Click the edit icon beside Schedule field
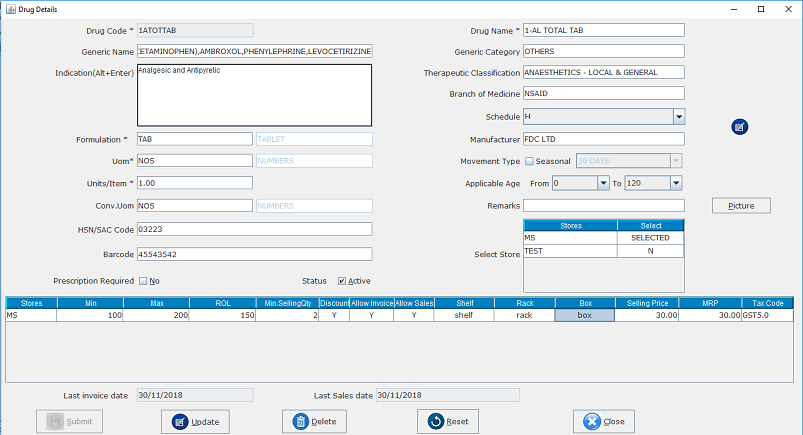803x435 pixels. click(739, 126)
